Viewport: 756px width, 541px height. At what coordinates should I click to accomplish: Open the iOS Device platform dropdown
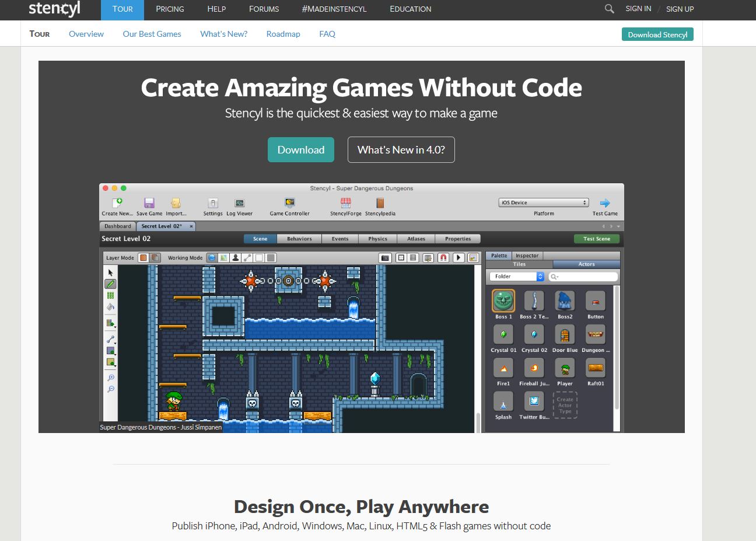point(543,203)
